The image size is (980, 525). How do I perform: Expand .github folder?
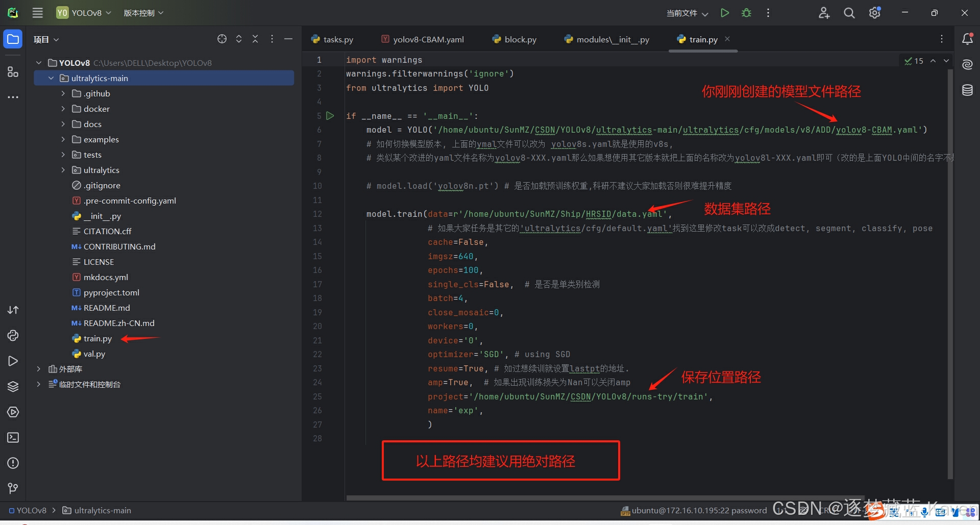coord(63,93)
